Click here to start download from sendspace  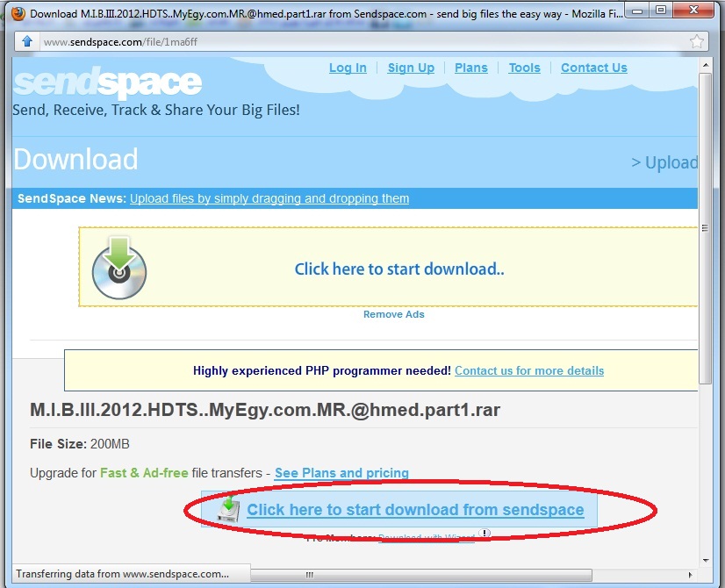click(415, 510)
